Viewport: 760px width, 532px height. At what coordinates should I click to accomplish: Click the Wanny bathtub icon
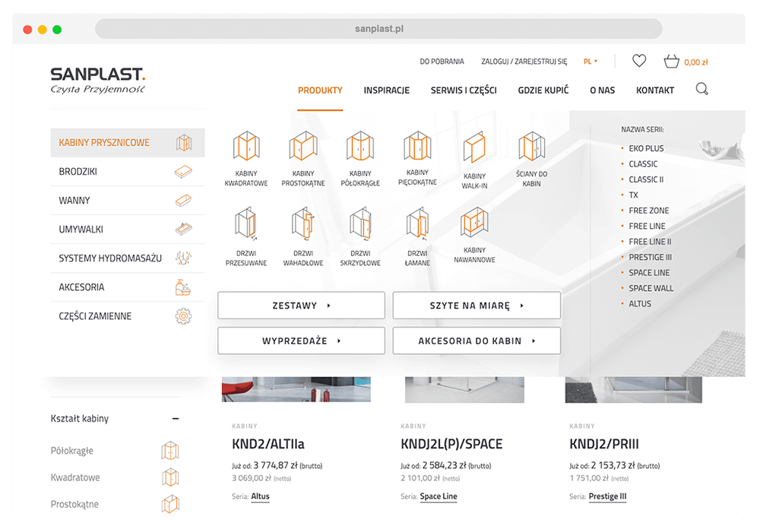tap(183, 200)
